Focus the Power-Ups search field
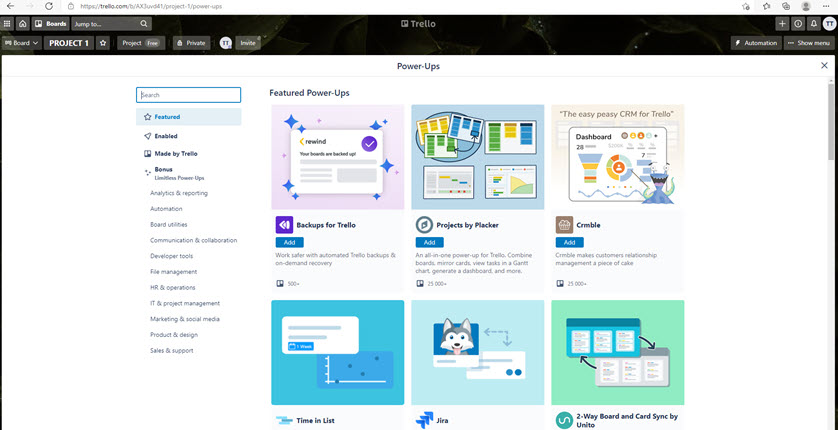Viewport: 838px width, 430px height. (x=189, y=95)
